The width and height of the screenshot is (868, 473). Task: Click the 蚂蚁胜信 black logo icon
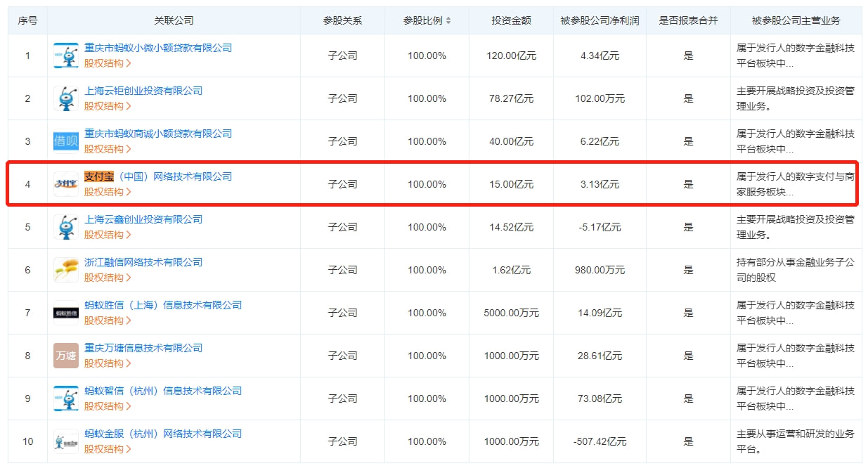click(x=66, y=313)
